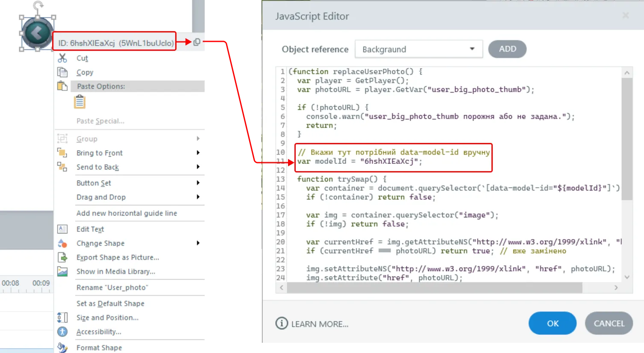Click the copy ID icon beside object ID
Image resolution: width=644 pixels, height=353 pixels.
tap(197, 42)
